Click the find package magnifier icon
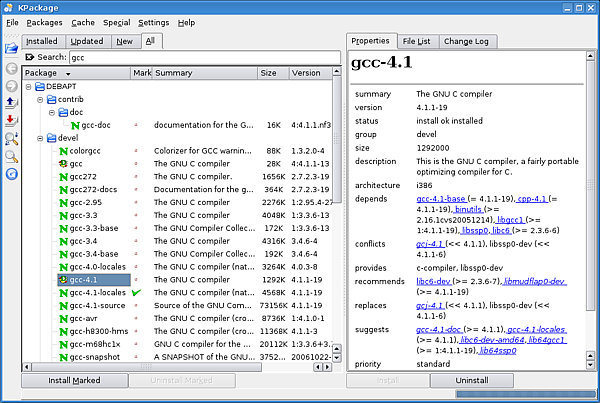 point(11,137)
